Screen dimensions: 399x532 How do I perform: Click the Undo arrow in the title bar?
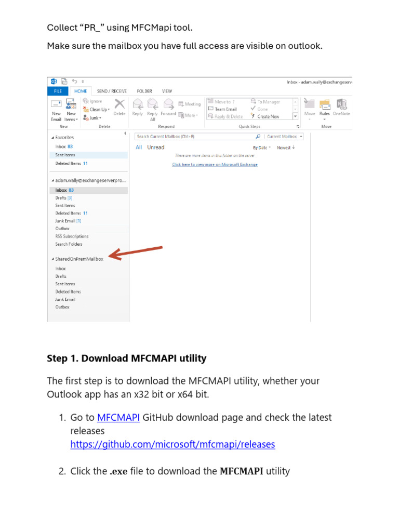click(74, 82)
